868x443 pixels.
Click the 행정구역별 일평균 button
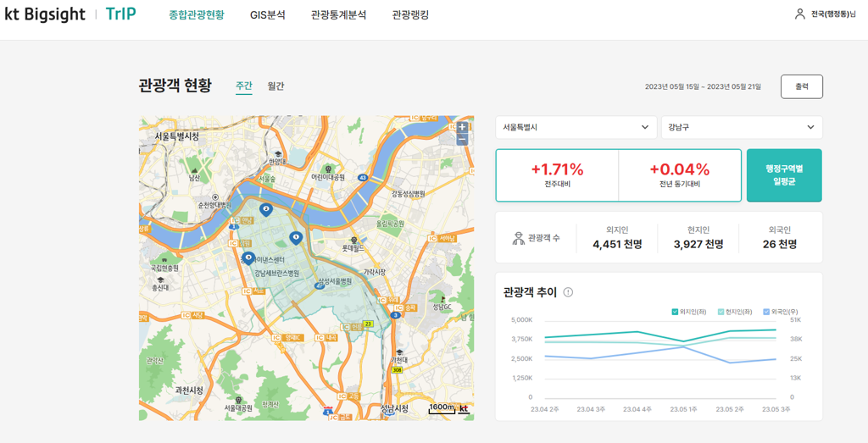coord(783,175)
